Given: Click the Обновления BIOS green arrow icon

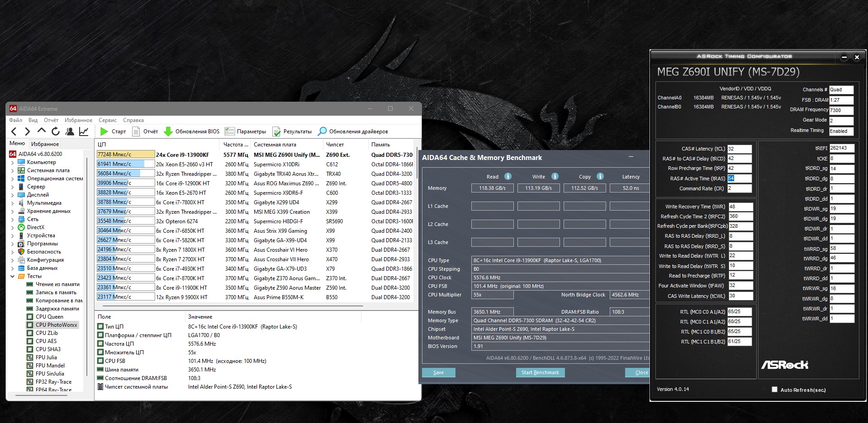Looking at the screenshot, I should pos(168,132).
